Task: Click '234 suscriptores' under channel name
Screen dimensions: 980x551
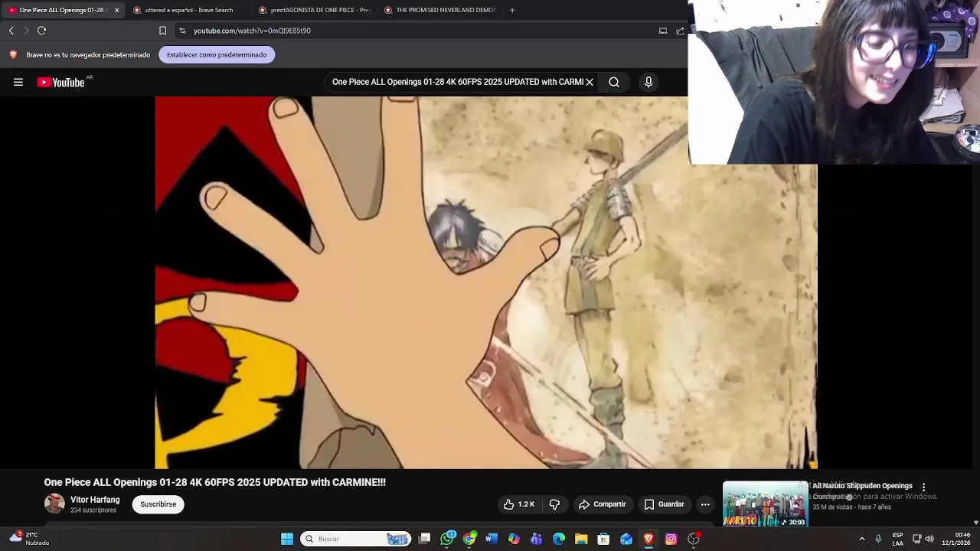Action: point(93,510)
